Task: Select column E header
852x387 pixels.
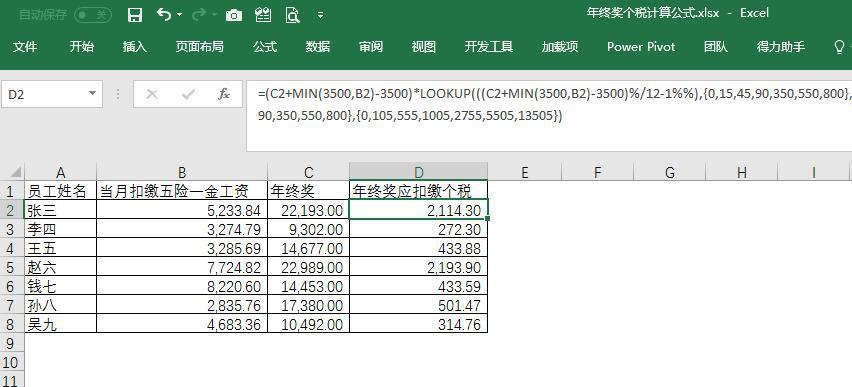Action: click(524, 172)
